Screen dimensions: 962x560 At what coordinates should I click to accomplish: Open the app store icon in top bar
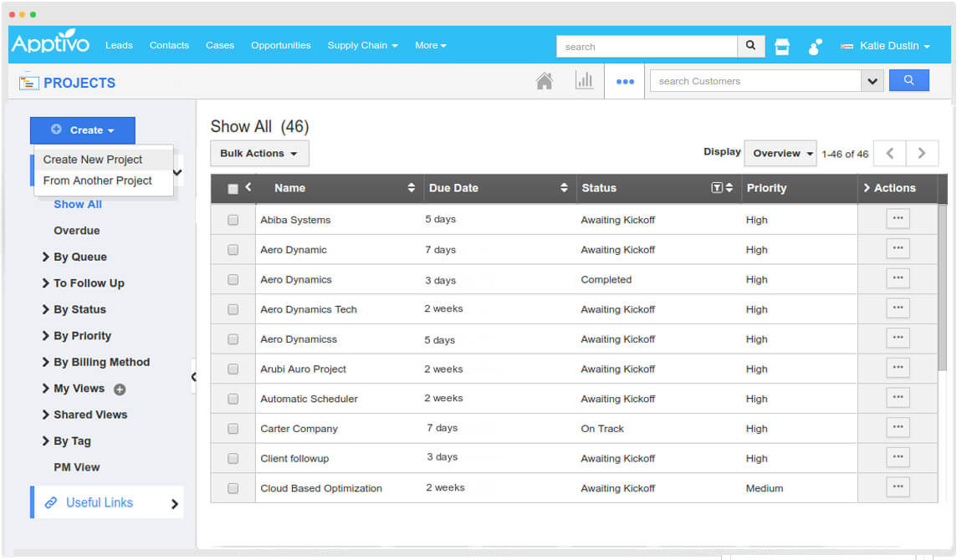pos(782,47)
